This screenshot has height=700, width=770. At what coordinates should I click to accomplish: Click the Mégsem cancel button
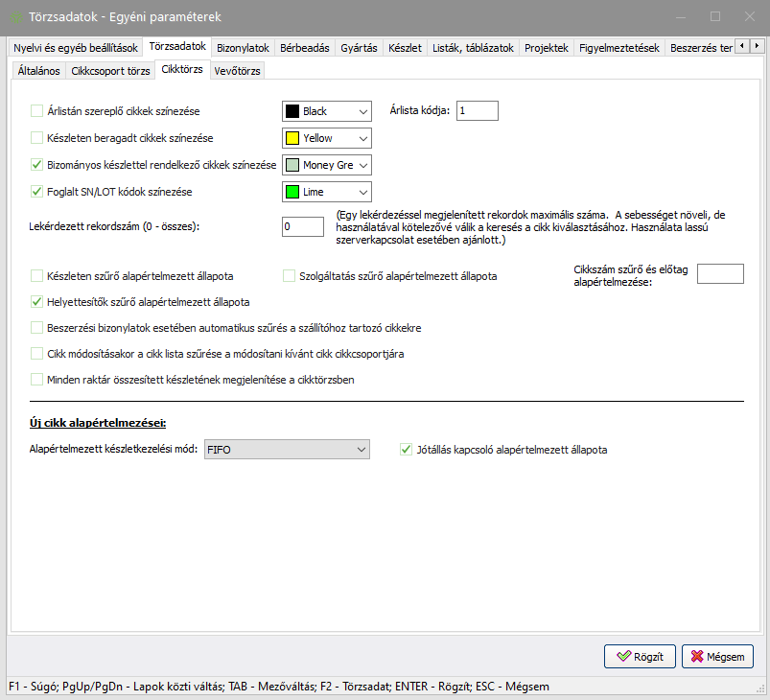pyautogui.click(x=717, y=656)
